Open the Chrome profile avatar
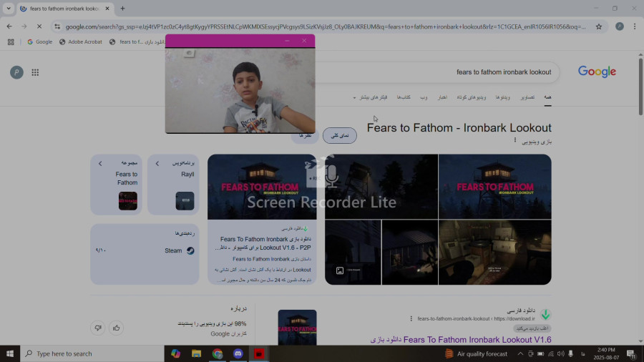Viewport: 644px width, 362px height. [x=620, y=26]
